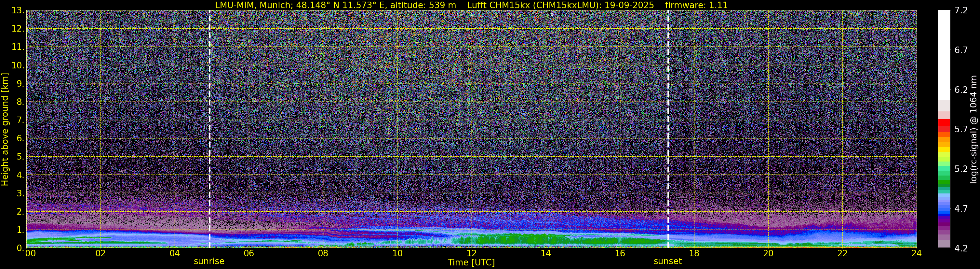980x269 pixels.
Task: Click the time-axis tick '14'
Action: click(545, 253)
